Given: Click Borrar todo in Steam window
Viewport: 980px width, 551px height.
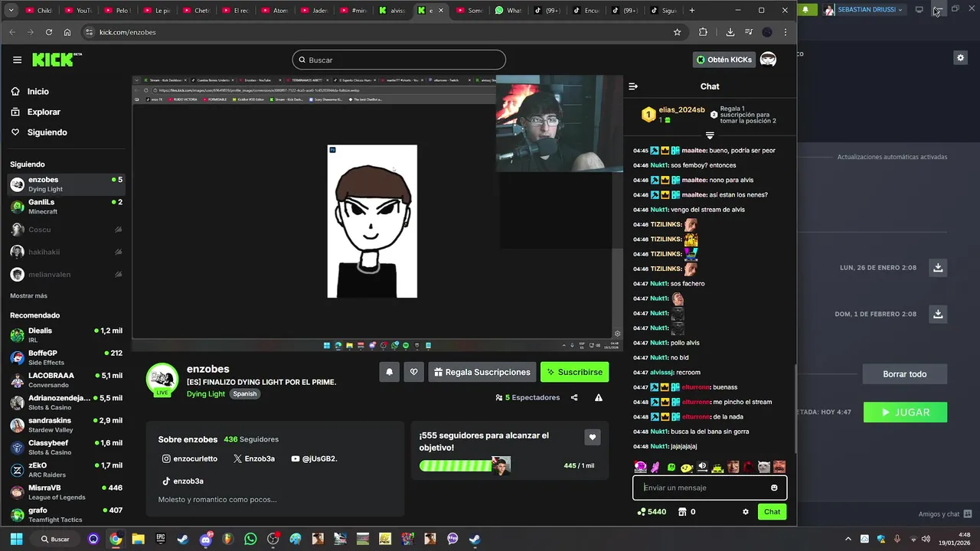Looking at the screenshot, I should coord(904,374).
